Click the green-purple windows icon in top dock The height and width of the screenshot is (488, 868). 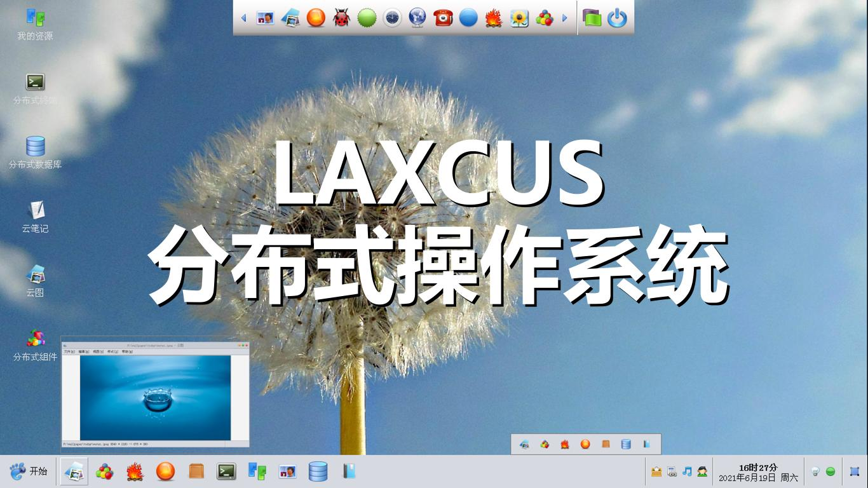tap(592, 18)
